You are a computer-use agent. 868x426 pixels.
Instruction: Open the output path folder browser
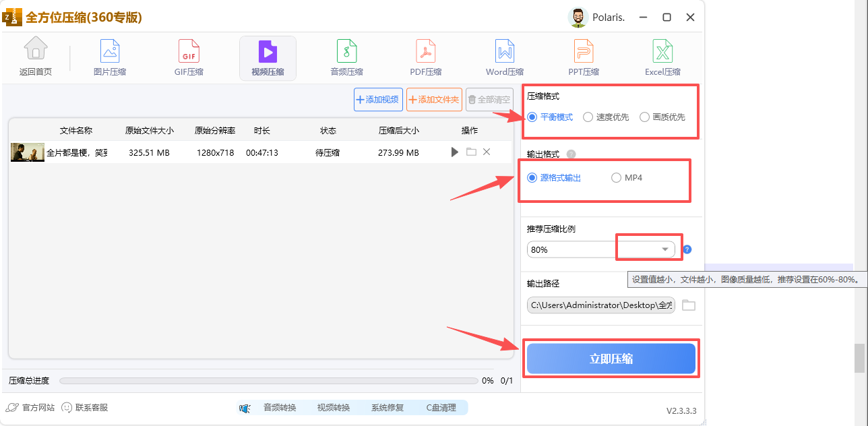click(x=688, y=305)
